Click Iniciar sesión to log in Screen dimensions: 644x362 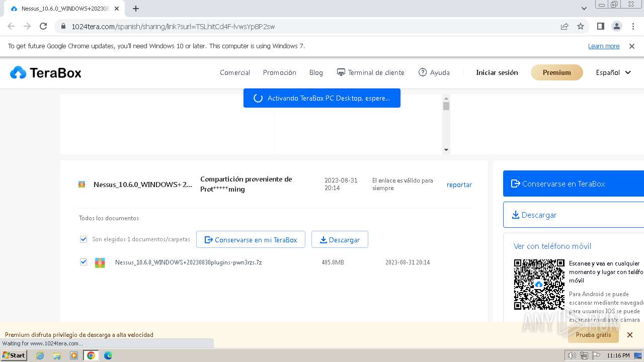[x=497, y=72]
